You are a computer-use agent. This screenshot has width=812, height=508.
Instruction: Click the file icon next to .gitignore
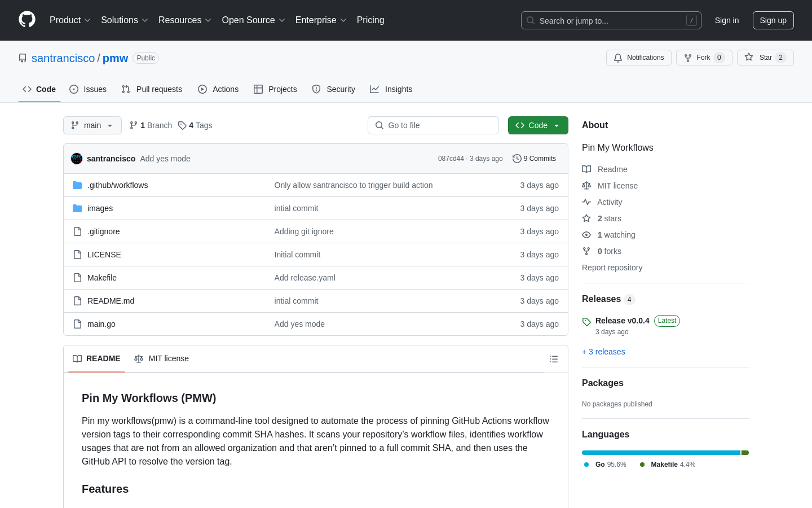click(77, 231)
